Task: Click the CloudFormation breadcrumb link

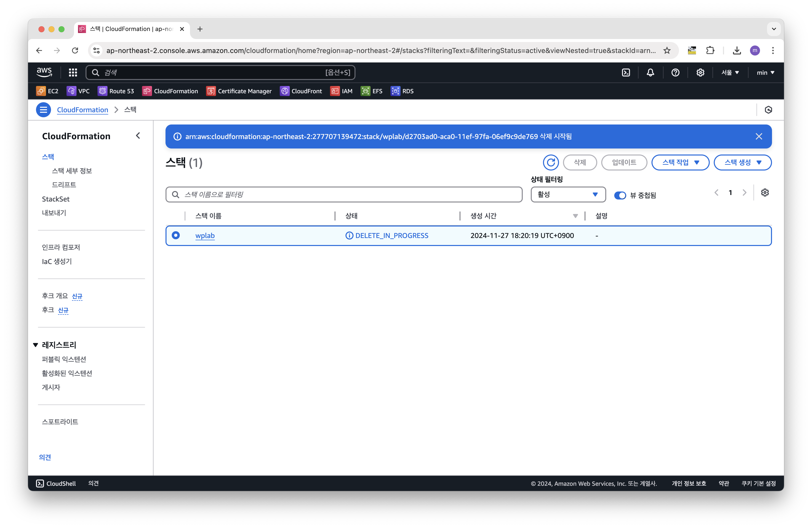Action: point(82,110)
